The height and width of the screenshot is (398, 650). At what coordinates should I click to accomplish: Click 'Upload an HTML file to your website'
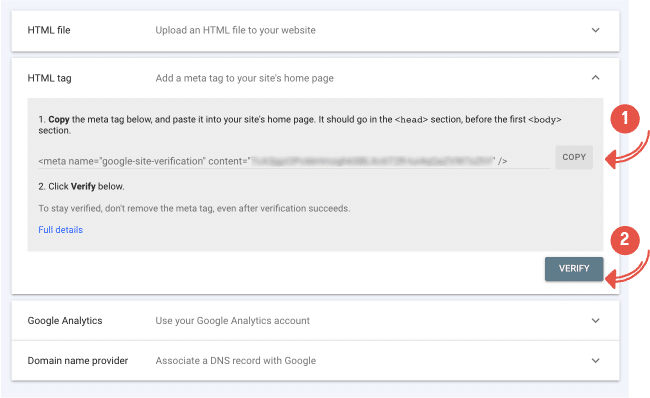(235, 30)
